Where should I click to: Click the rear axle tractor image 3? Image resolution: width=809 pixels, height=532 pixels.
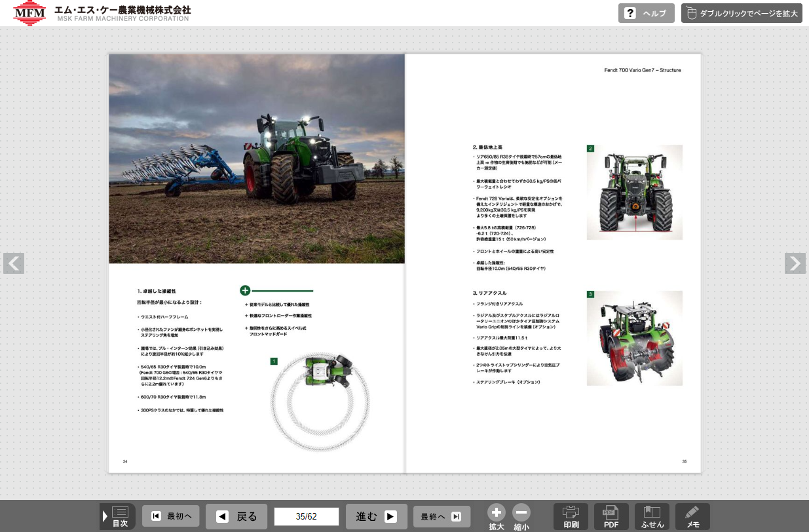point(634,338)
